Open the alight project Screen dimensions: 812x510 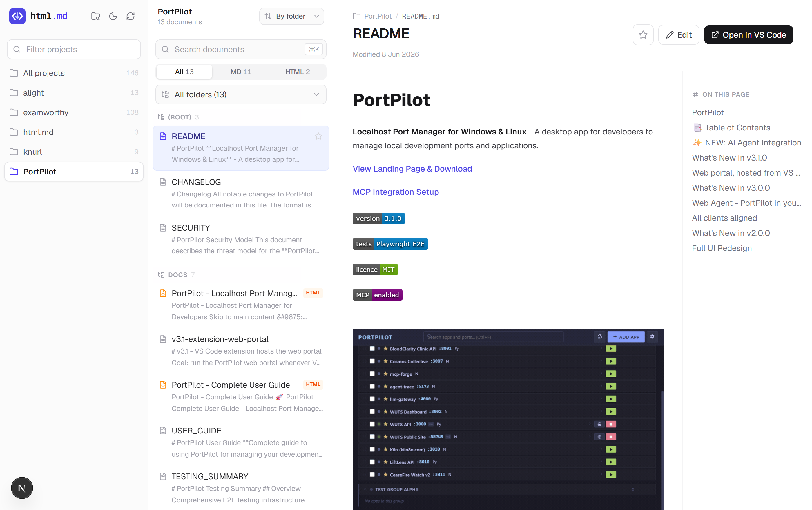coord(74,93)
